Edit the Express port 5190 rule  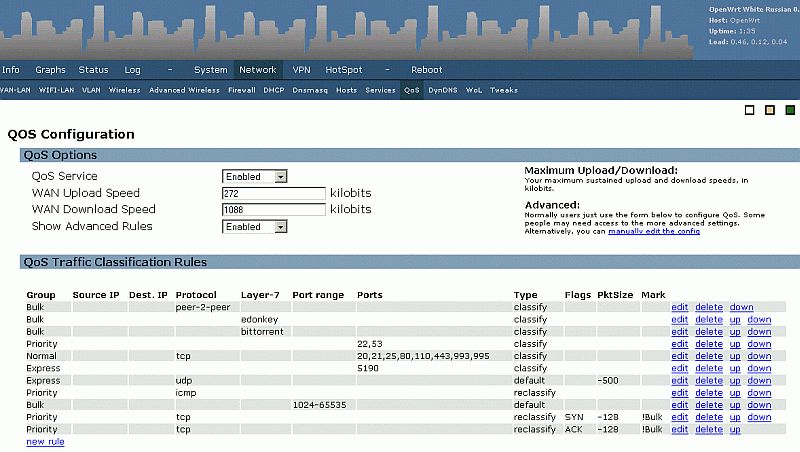680,368
